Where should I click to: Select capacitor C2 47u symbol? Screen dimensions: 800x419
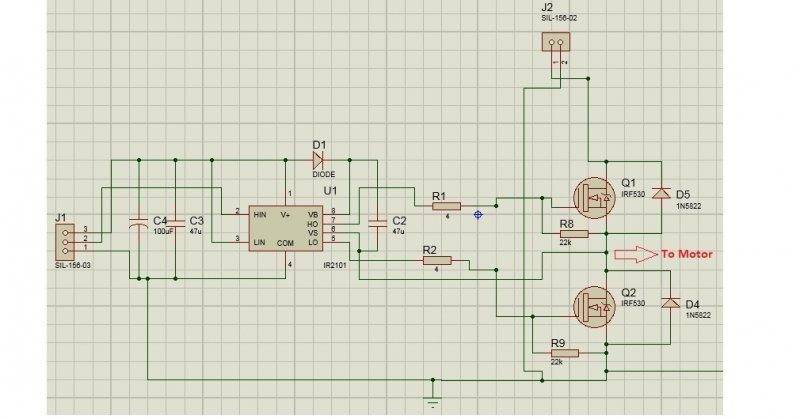(378, 223)
